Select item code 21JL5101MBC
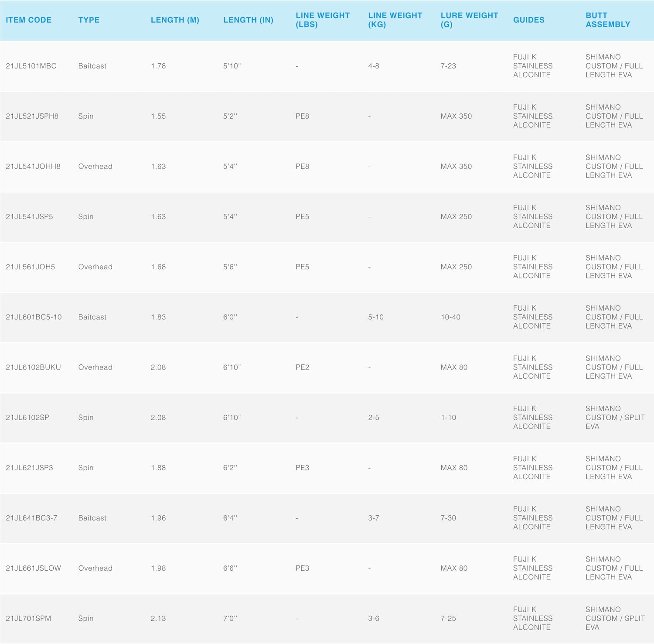 pyautogui.click(x=31, y=66)
